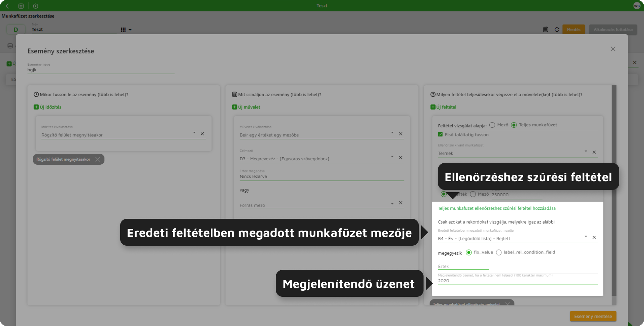644x326 pixels.
Task: Remove the Rögzítő felület megnyitásakor chip
Action: coord(98,159)
